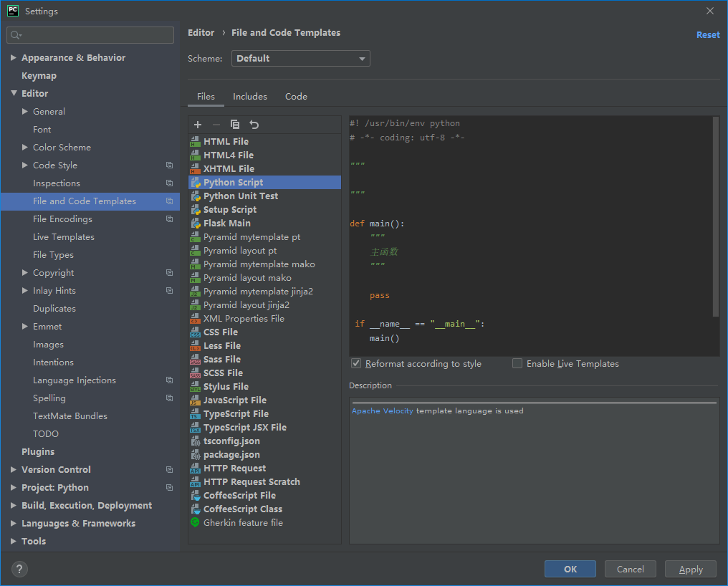Click project-level icon beside Spelling
Screen dimensions: 728x586
(170, 398)
